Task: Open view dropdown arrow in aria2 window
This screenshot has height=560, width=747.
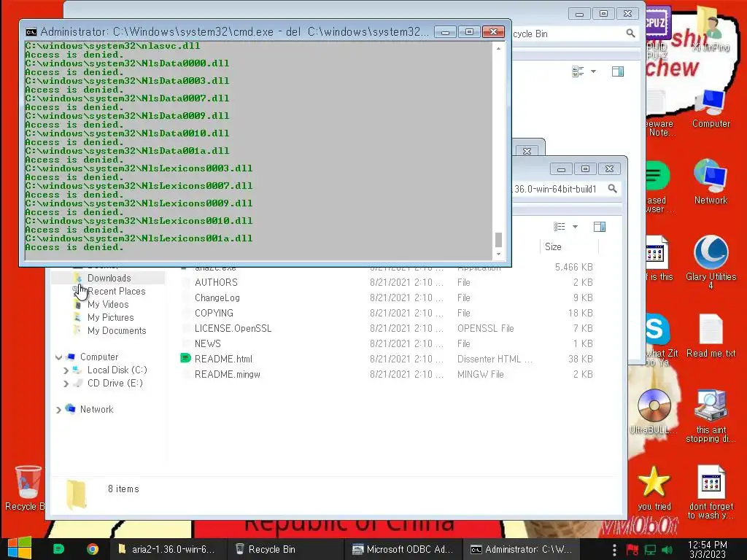Action: [575, 227]
